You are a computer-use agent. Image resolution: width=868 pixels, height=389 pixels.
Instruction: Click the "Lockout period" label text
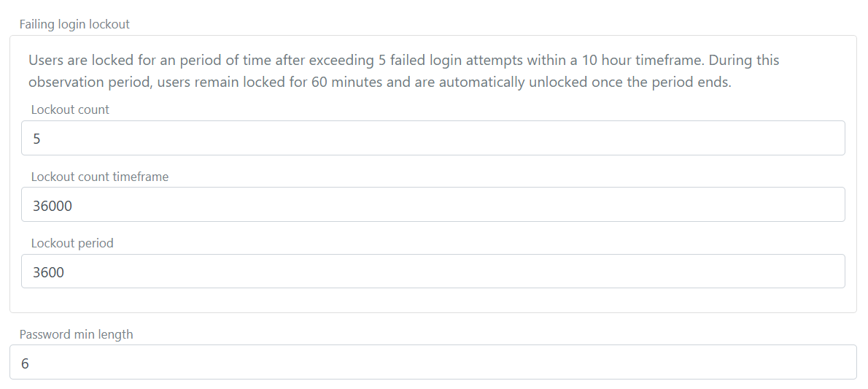click(x=72, y=243)
